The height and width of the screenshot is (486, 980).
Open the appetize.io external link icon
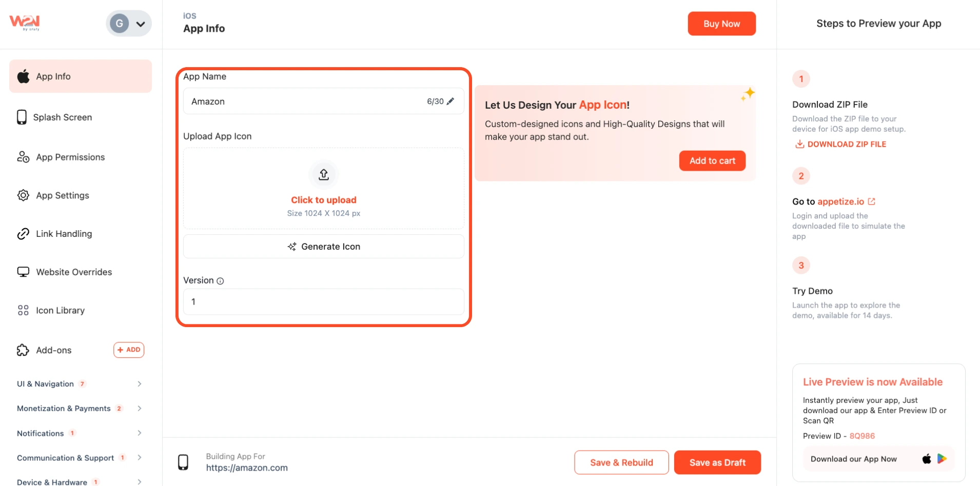(x=871, y=201)
